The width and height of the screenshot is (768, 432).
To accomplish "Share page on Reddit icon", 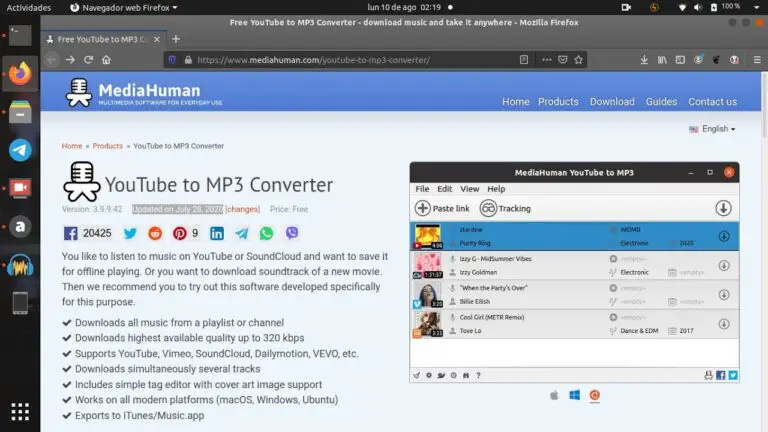I will click(x=155, y=233).
